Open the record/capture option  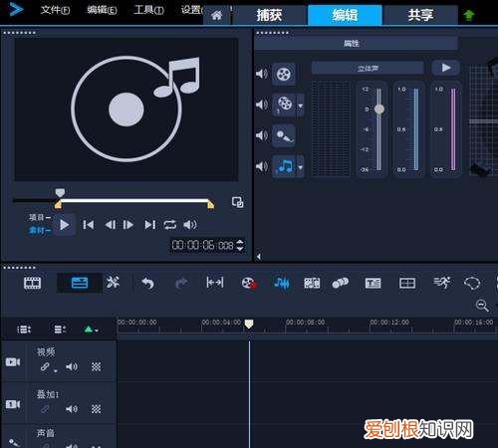coord(249,284)
